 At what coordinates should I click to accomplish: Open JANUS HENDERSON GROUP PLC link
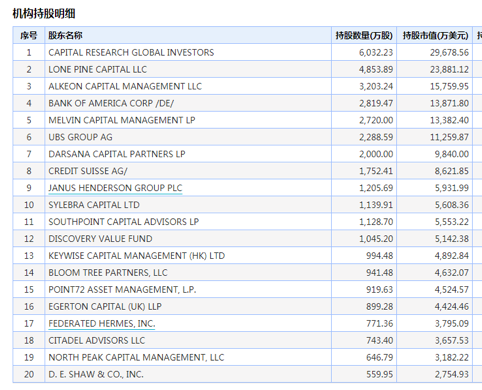point(115,188)
